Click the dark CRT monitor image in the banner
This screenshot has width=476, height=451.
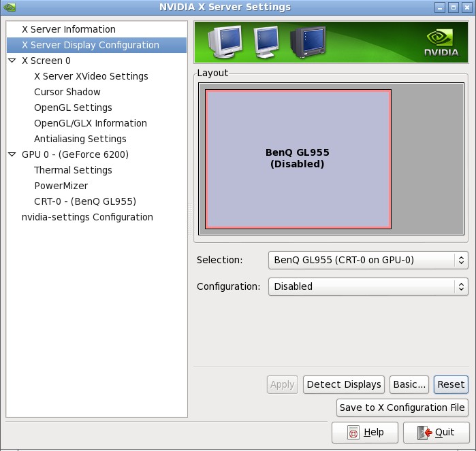[x=308, y=42]
